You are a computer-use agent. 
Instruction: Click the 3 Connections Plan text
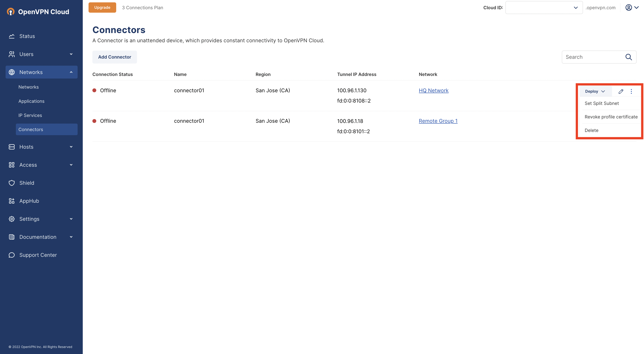pos(143,8)
